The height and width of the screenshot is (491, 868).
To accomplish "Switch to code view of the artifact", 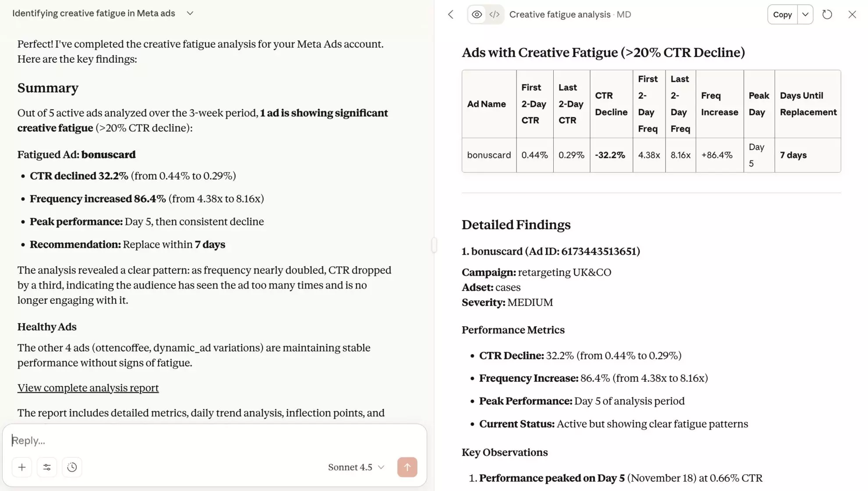I will coord(494,14).
